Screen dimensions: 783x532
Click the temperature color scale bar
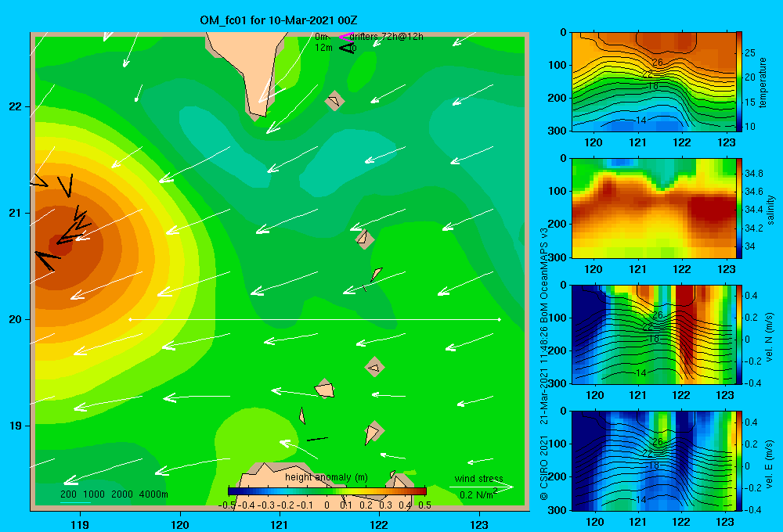coord(739,81)
